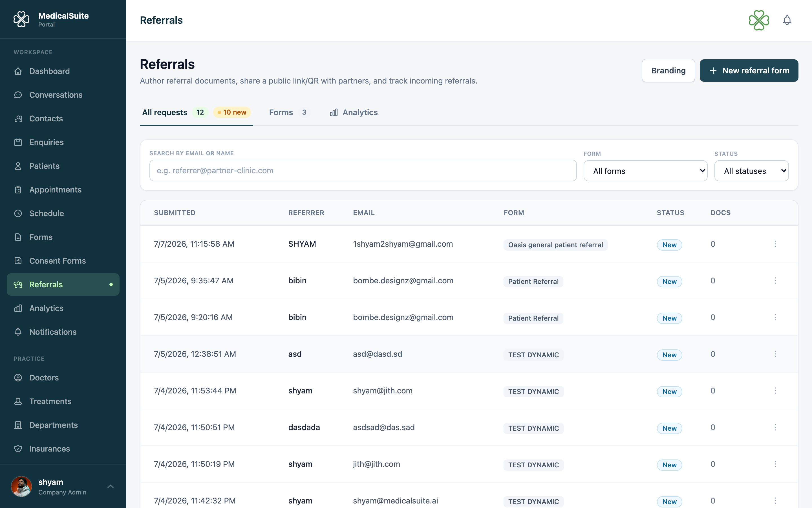Screen dimensions: 812x508
Task: Switch to the Analytics tab
Action: tap(354, 112)
